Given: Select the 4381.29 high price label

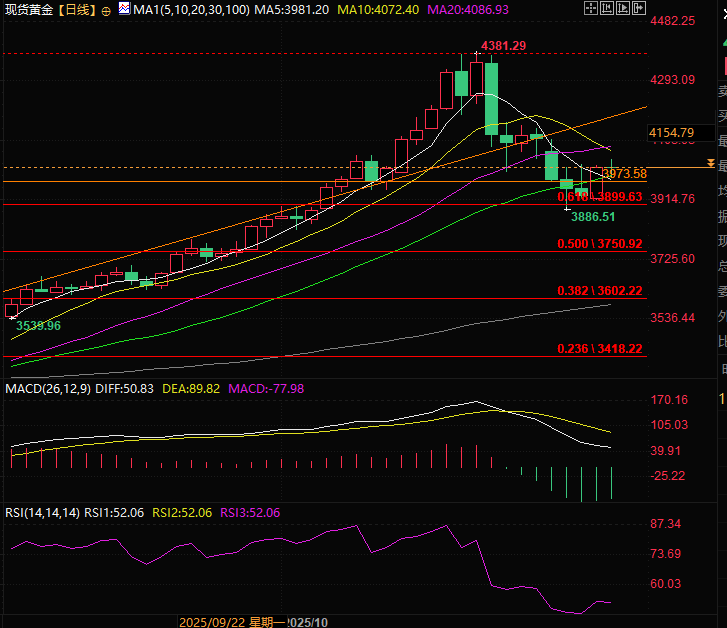Looking at the screenshot, I should click(504, 46).
